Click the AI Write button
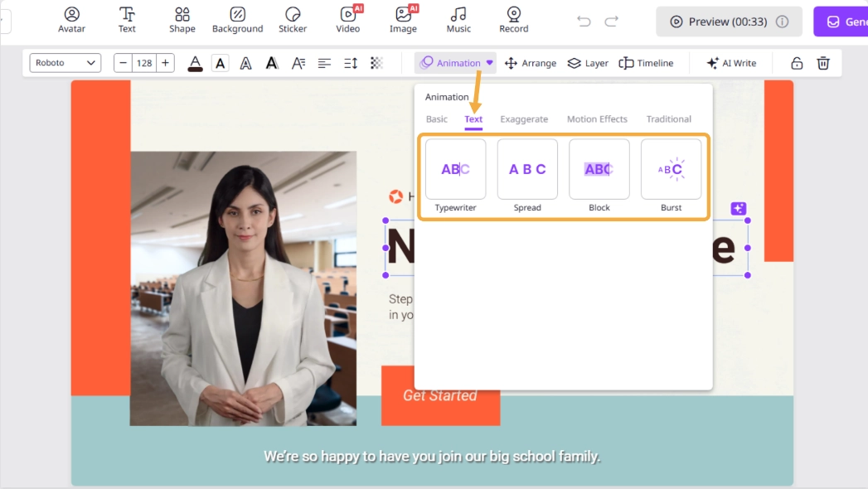 coord(730,63)
